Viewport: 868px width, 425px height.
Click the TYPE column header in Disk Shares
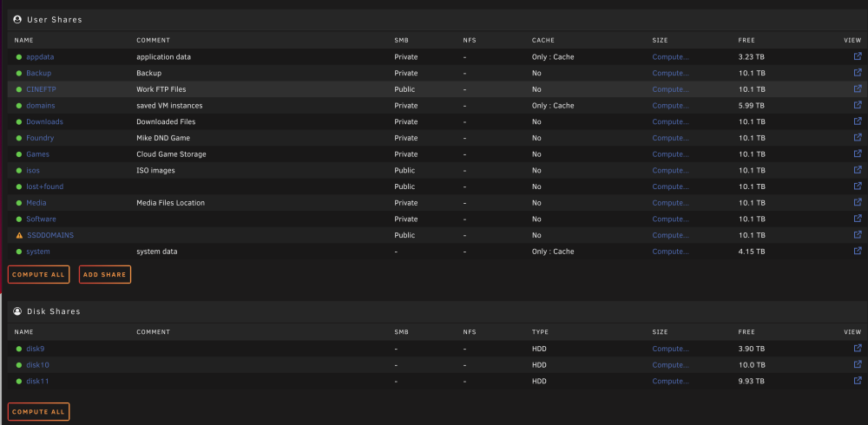(540, 332)
